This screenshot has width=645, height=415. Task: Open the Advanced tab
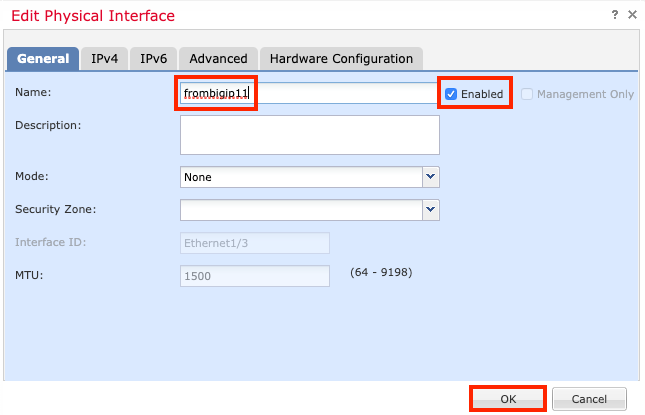pyautogui.click(x=218, y=59)
